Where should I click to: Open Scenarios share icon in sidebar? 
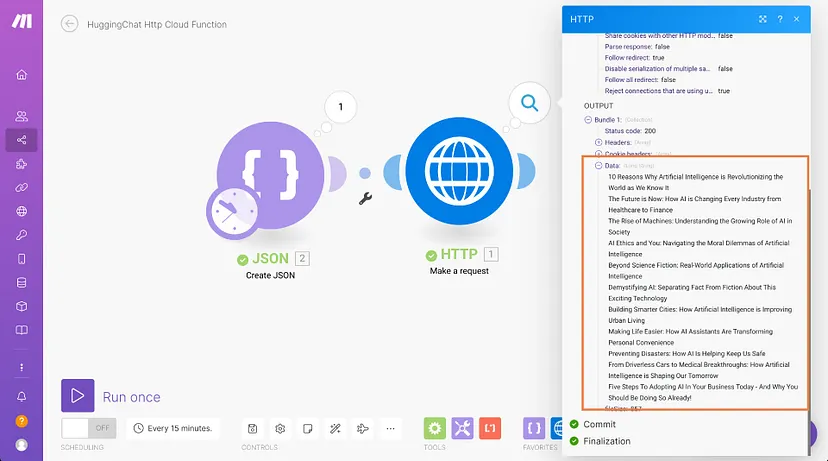point(21,140)
